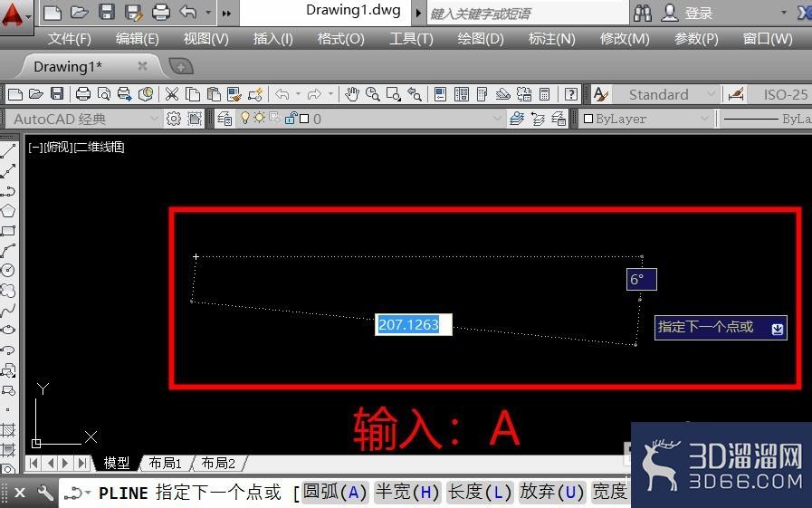Open the Help question mark icon
The height and width of the screenshot is (508, 812).
pyautogui.click(x=570, y=94)
